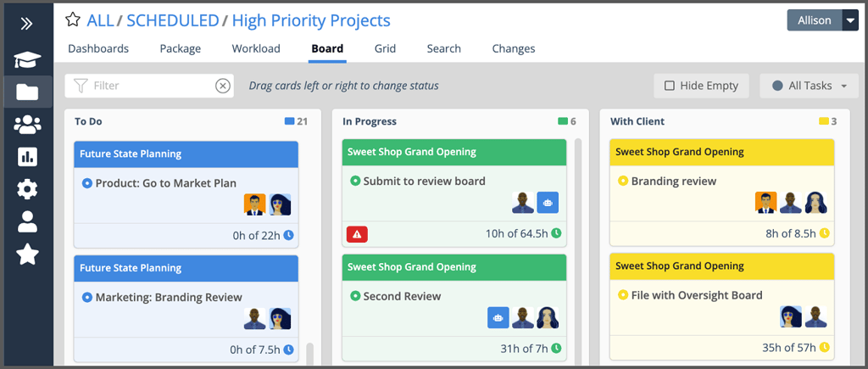
Task: Click High Priority Projects breadcrumb link
Action: 311,20
